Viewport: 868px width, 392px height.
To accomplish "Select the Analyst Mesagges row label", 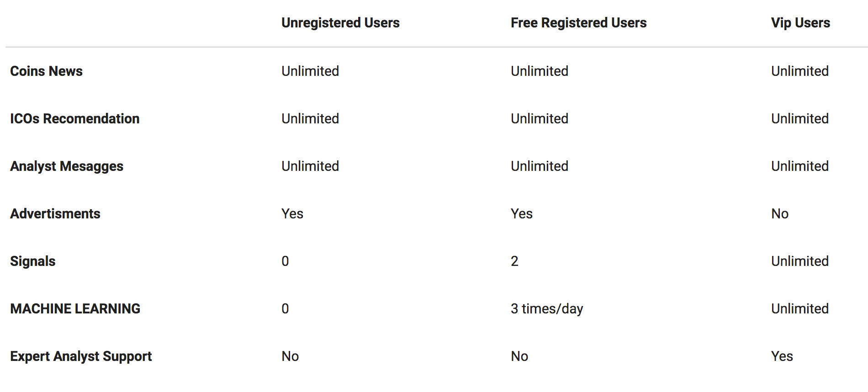I will (x=67, y=166).
